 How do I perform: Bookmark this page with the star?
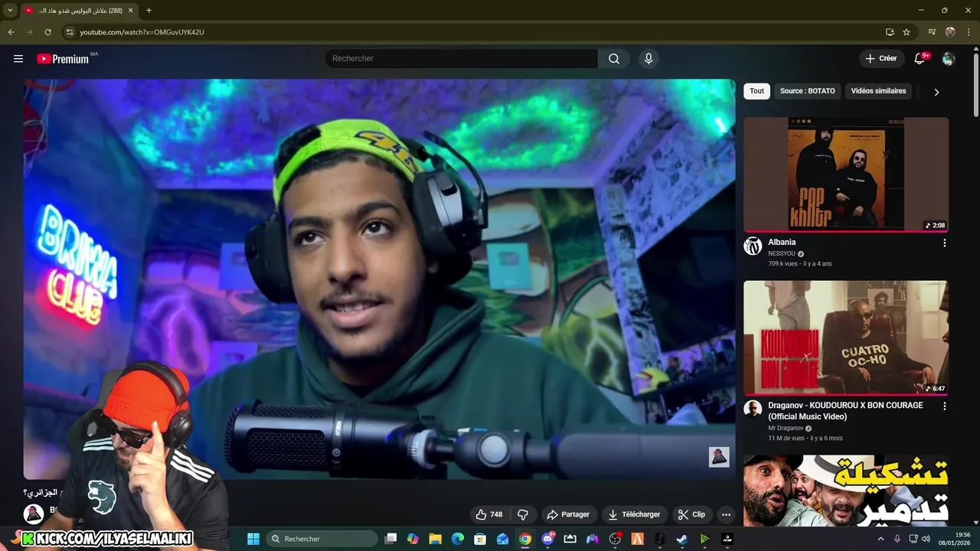pyautogui.click(x=906, y=32)
